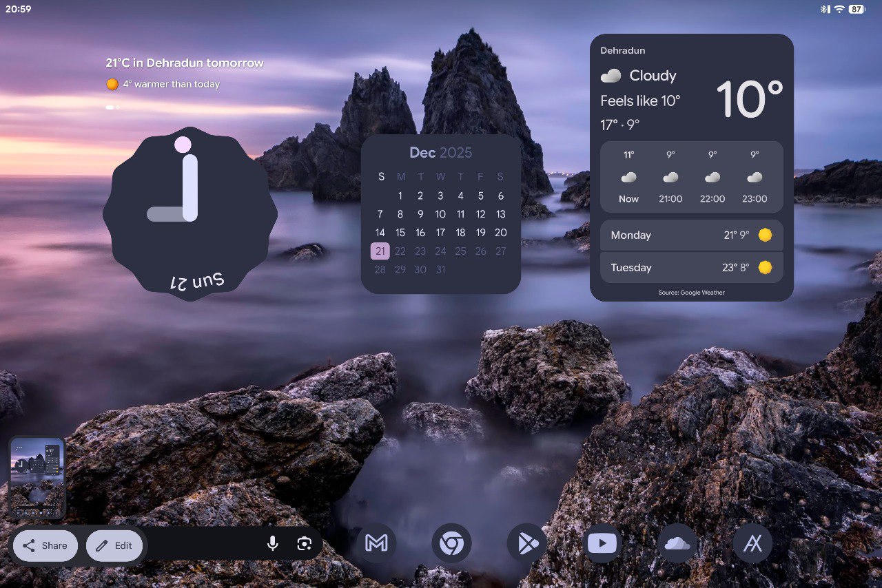Start the YouTube app
This screenshot has width=882, height=588.
[x=602, y=543]
